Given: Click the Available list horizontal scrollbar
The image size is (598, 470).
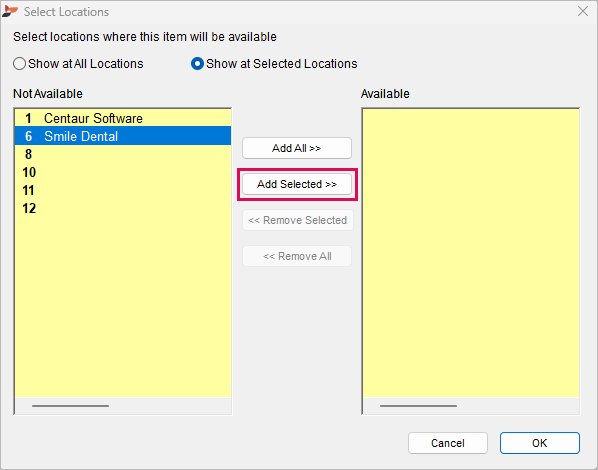Looking at the screenshot, I should pyautogui.click(x=418, y=406).
